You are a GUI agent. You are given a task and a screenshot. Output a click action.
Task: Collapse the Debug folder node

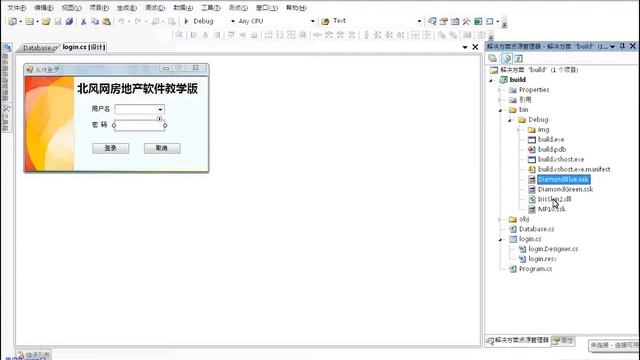[x=510, y=120]
